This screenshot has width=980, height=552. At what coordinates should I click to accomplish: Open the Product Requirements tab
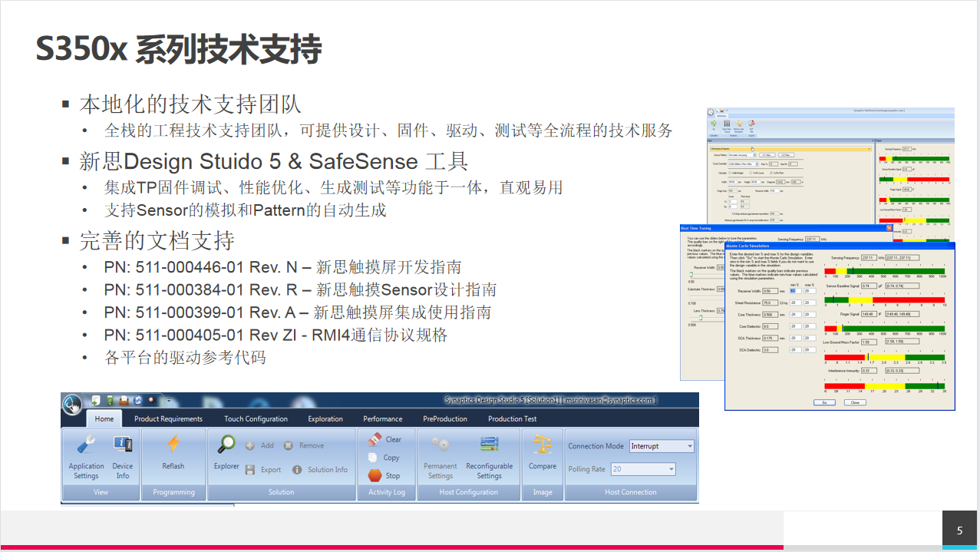click(x=168, y=418)
